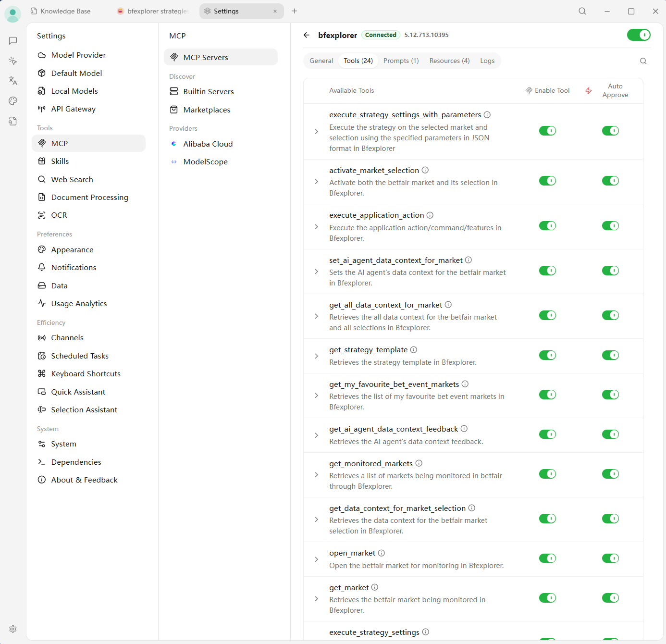The image size is (666, 644).
Task: Open the mini apps icon in left rail
Action: click(13, 61)
